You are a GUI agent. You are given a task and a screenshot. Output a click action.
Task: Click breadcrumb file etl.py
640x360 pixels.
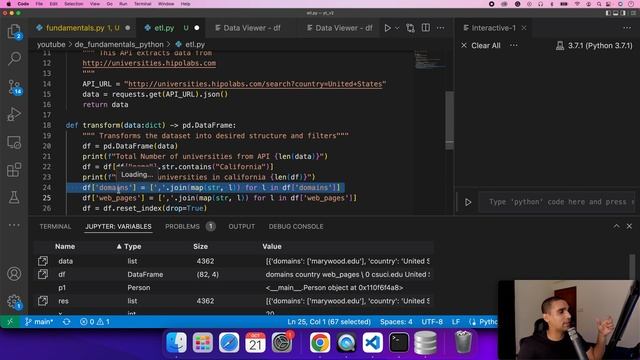[x=191, y=44]
